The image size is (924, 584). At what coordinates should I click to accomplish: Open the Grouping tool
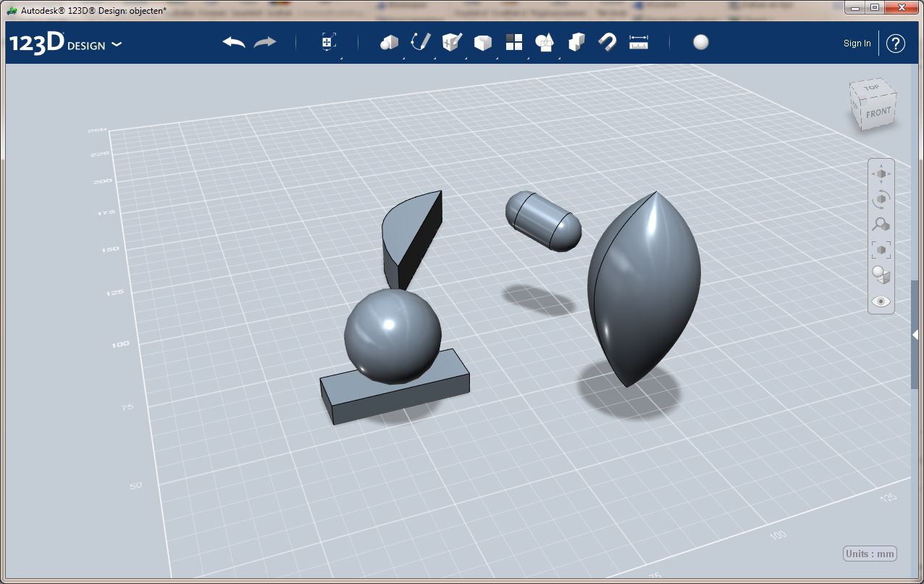[545, 43]
